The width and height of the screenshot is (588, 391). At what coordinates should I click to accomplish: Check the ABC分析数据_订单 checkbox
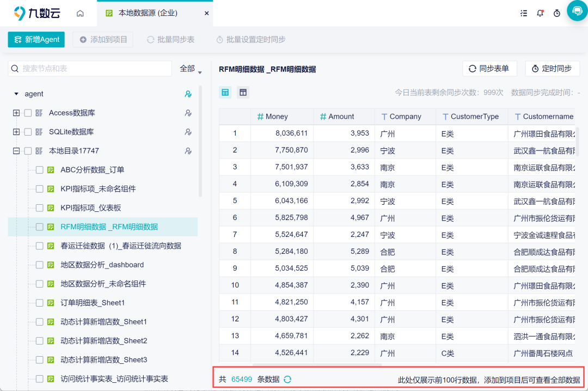click(39, 169)
